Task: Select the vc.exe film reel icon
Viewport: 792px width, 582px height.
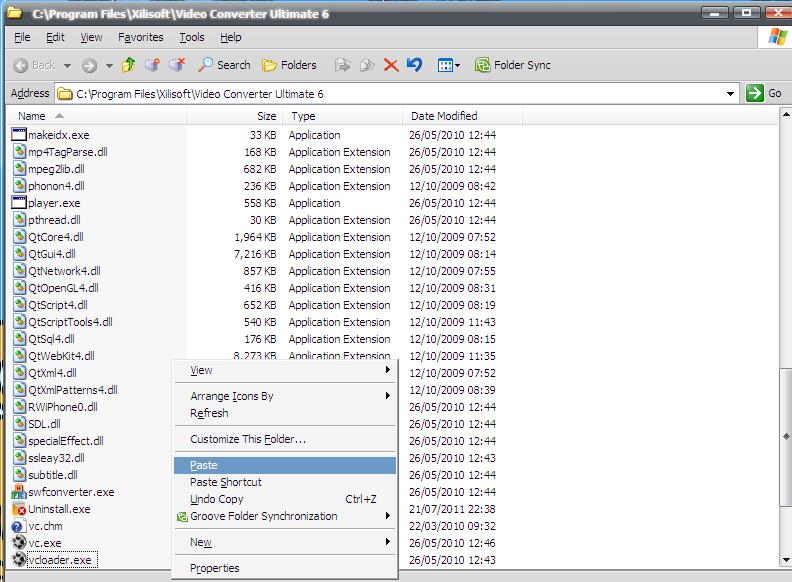Action: point(19,543)
